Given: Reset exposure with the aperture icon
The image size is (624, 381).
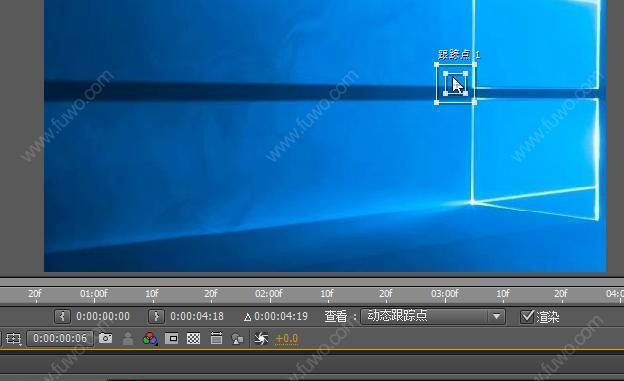Looking at the screenshot, I should click(261, 338).
